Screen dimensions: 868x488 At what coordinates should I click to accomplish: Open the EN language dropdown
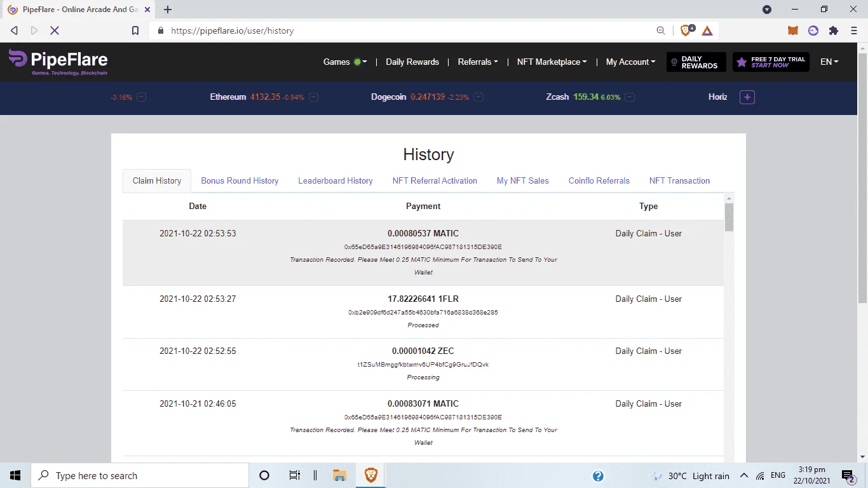point(829,62)
